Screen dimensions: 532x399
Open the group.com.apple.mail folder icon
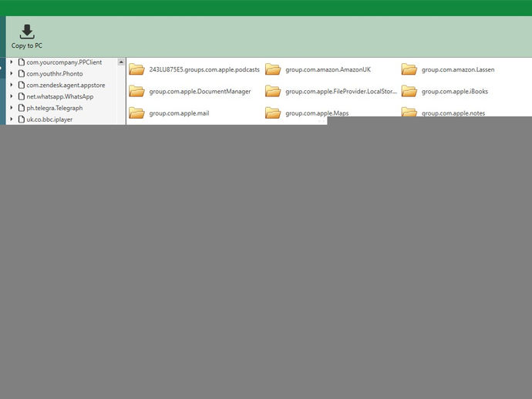[136, 113]
